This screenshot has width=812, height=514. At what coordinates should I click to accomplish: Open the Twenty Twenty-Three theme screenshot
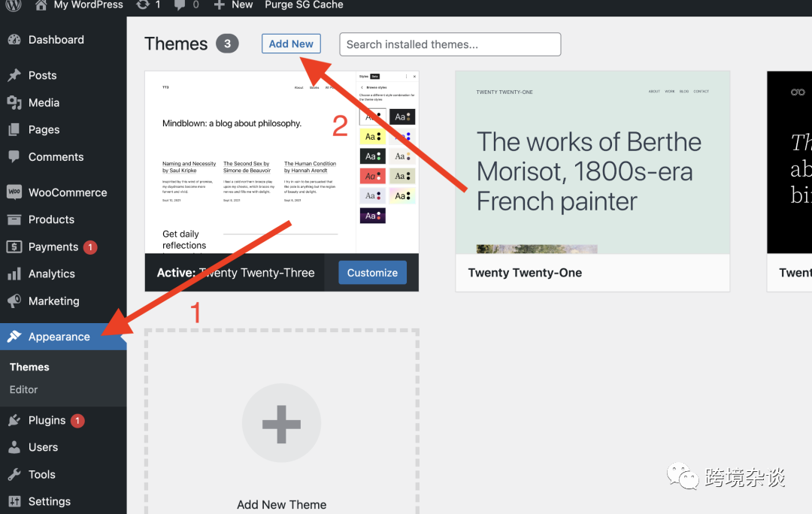coord(282,162)
